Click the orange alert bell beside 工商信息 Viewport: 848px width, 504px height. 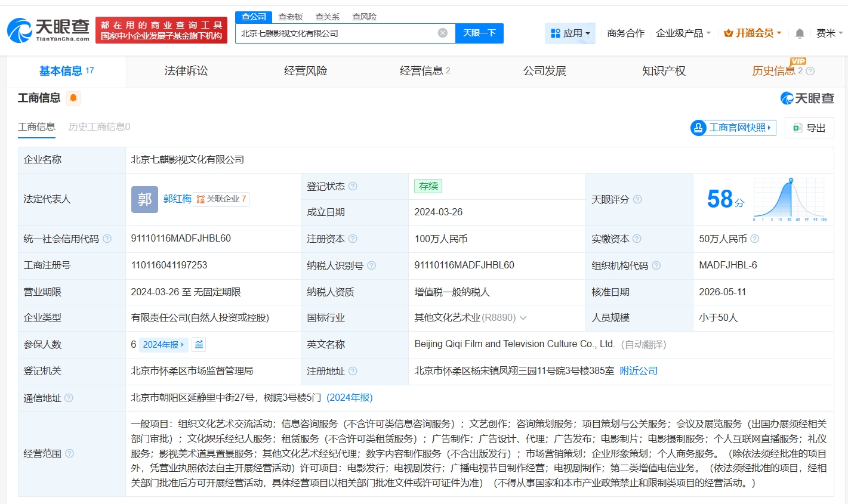(x=73, y=98)
